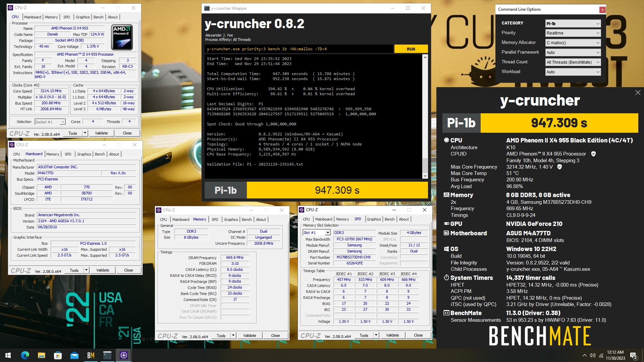
Task: Open the Workload dropdown
Action: click(x=573, y=72)
